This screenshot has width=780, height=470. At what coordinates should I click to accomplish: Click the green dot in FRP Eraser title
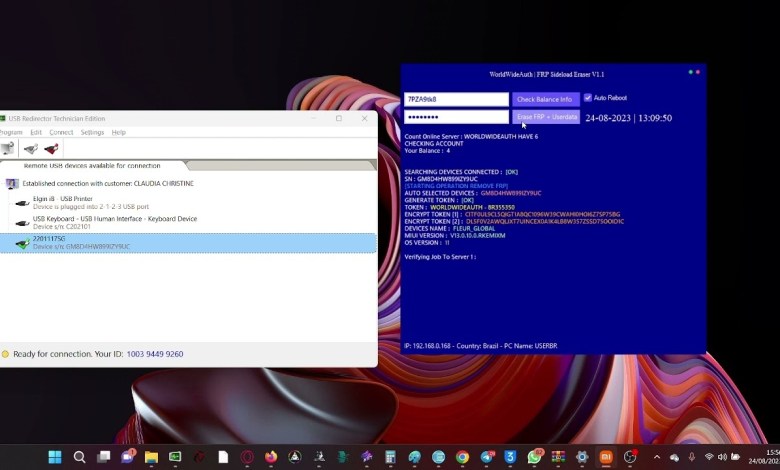[690, 72]
